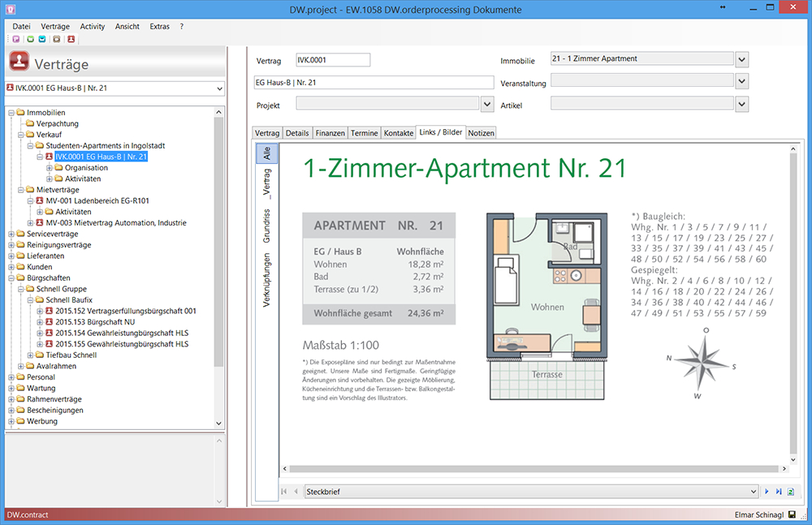
Task: Select Studenten-Apartments in Ingolstadt tree item
Action: pyautogui.click(x=105, y=145)
